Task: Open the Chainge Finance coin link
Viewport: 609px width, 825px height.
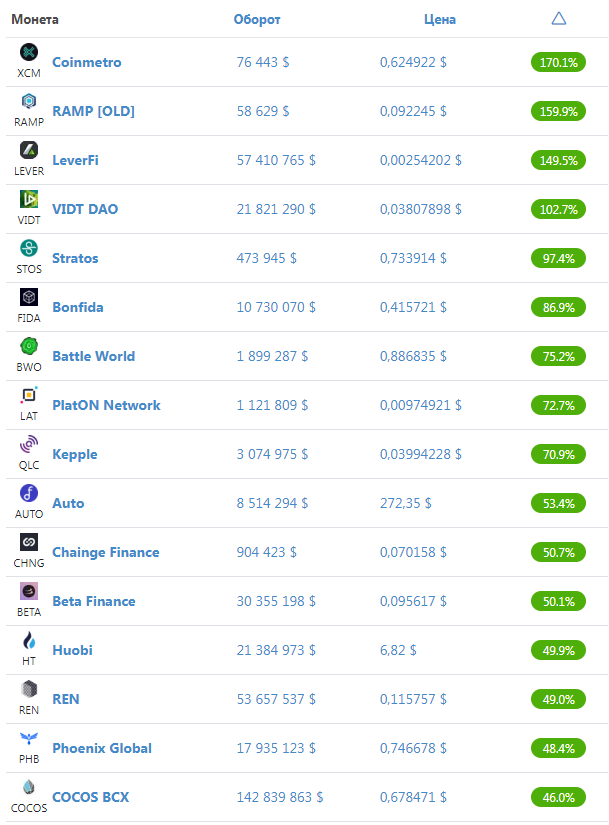Action: coord(106,552)
